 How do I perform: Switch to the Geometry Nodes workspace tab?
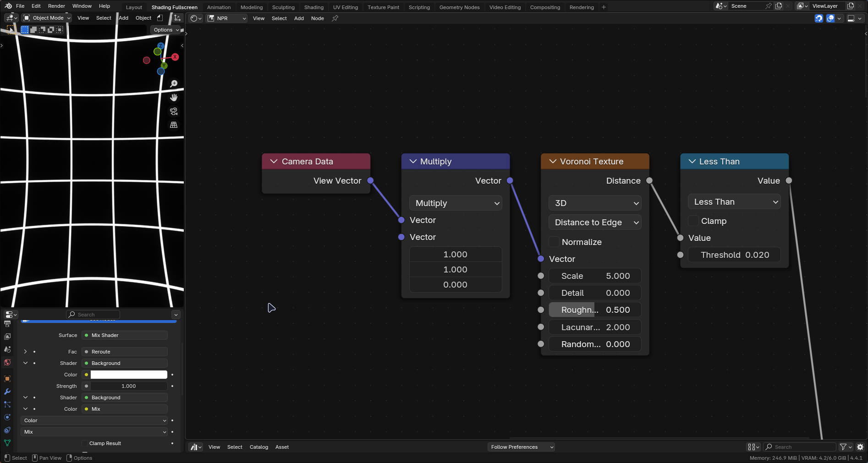(459, 7)
